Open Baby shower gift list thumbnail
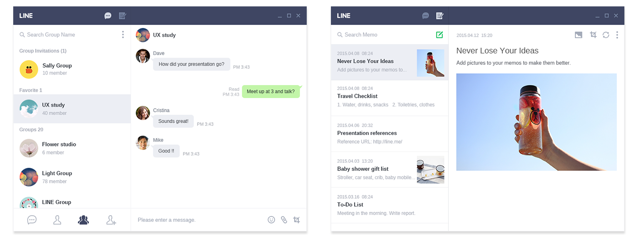 pyautogui.click(x=431, y=170)
